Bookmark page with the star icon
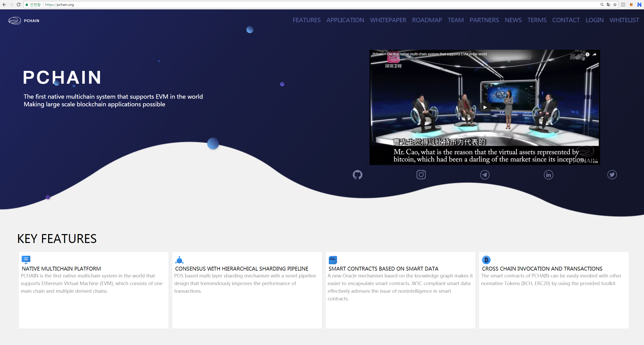The height and width of the screenshot is (345, 644). 615,5
